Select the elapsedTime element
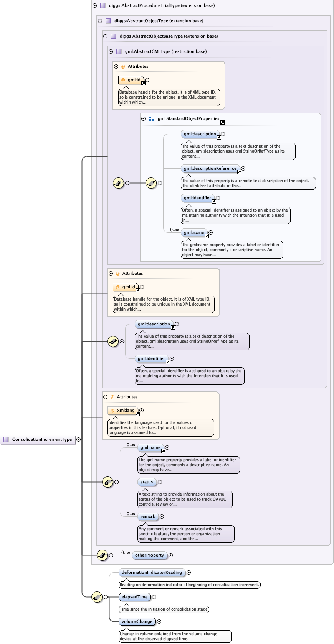 134,597
